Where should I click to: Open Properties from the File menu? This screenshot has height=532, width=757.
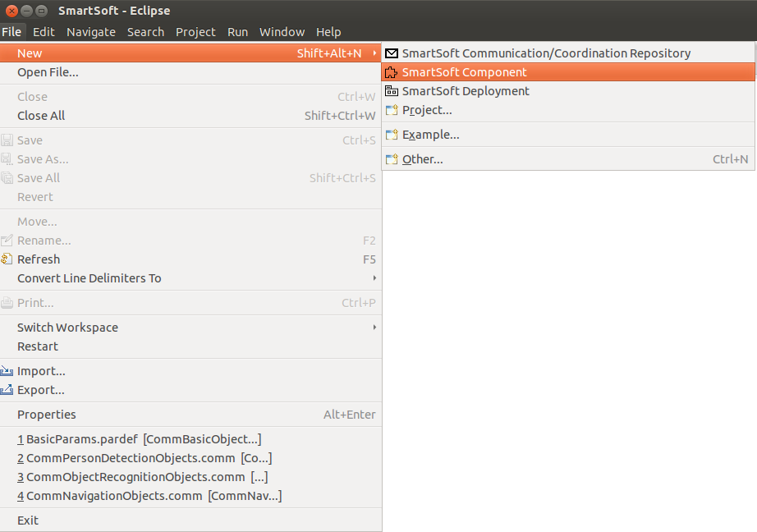pos(190,415)
